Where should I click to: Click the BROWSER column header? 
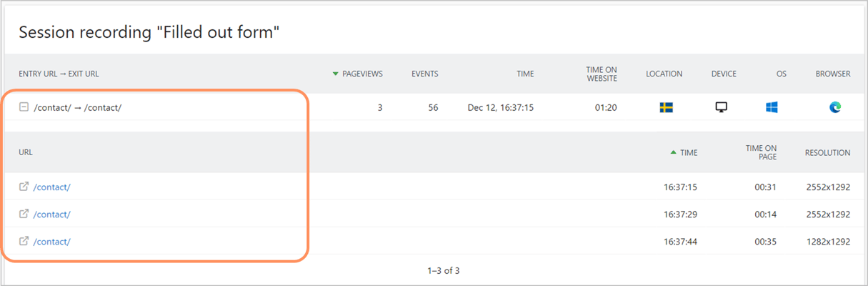point(833,74)
